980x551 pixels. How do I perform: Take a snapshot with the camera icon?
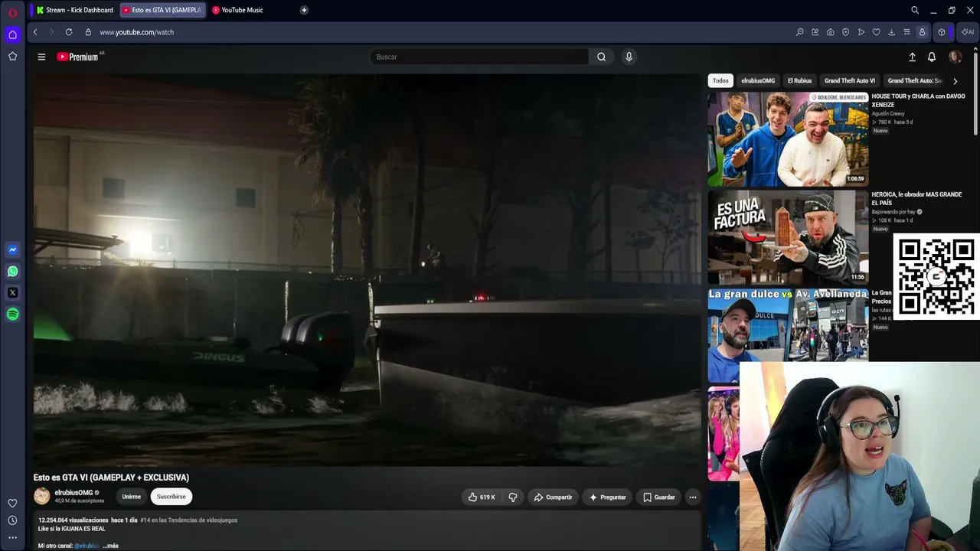[x=831, y=32]
